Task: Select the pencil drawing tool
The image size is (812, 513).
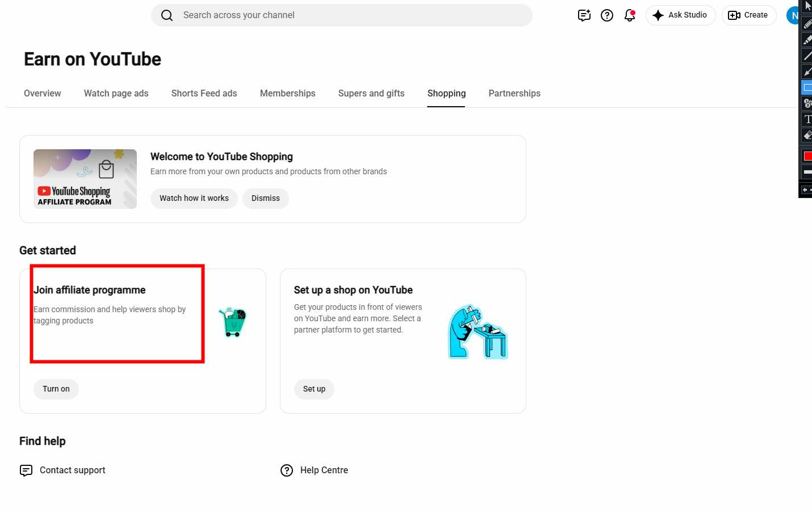Action: pos(807,24)
